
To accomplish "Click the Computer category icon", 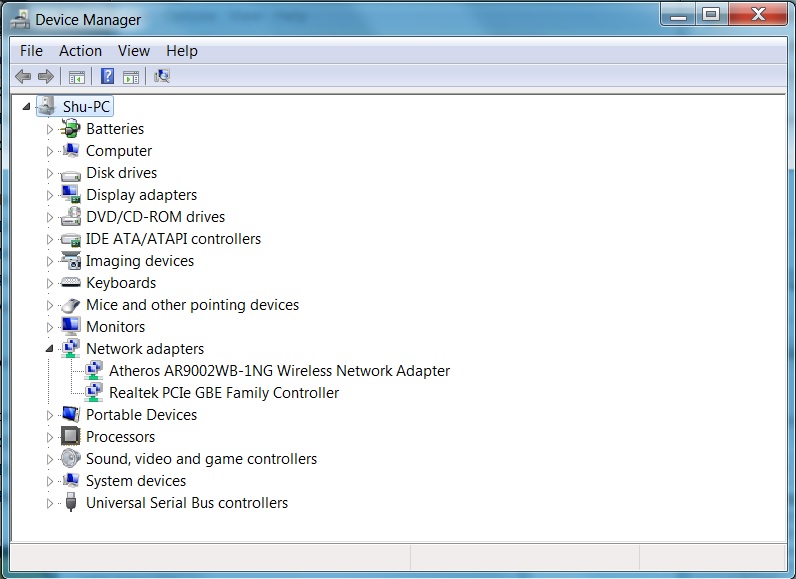I will pyautogui.click(x=70, y=150).
